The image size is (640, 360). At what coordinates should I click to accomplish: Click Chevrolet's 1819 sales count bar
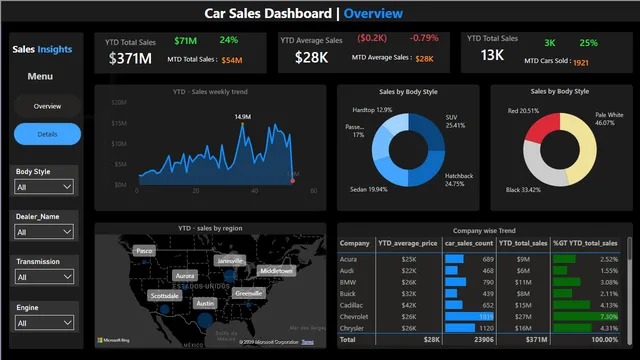click(x=469, y=316)
